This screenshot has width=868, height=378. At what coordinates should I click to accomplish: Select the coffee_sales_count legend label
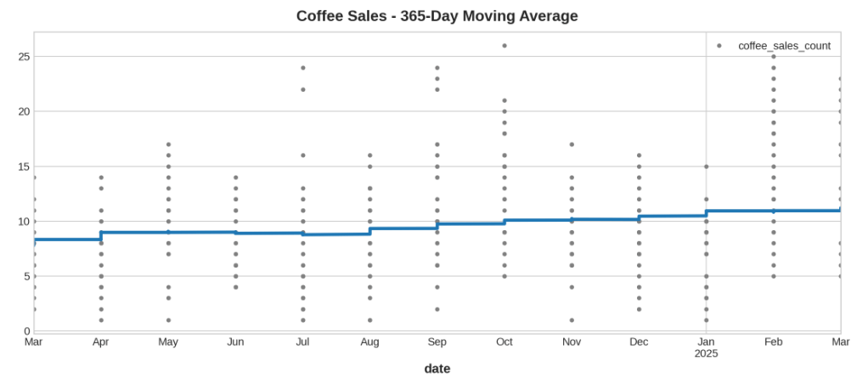[x=784, y=46]
